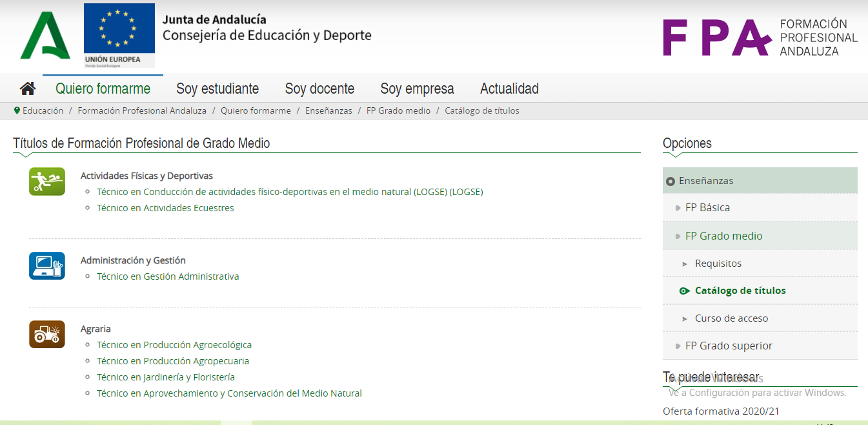Image resolution: width=868 pixels, height=425 pixels.
Task: Click the Junta de Andalucía green logo
Action: pos(45,36)
